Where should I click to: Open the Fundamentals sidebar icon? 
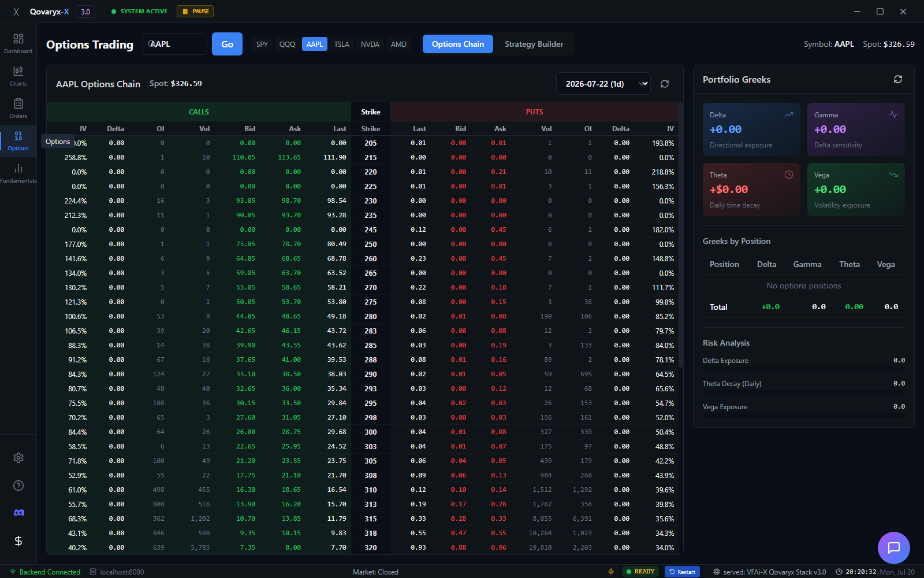[18, 173]
